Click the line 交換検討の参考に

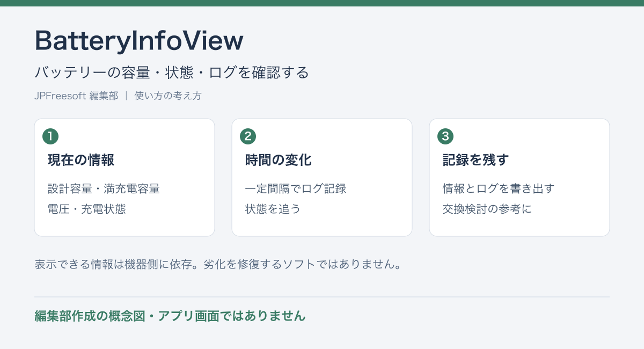click(x=487, y=209)
